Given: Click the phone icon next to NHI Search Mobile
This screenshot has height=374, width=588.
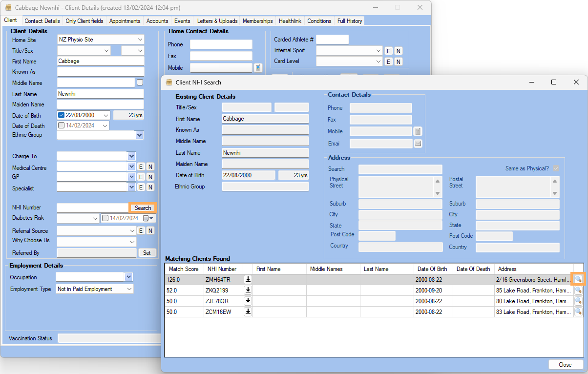Looking at the screenshot, I should (418, 131).
